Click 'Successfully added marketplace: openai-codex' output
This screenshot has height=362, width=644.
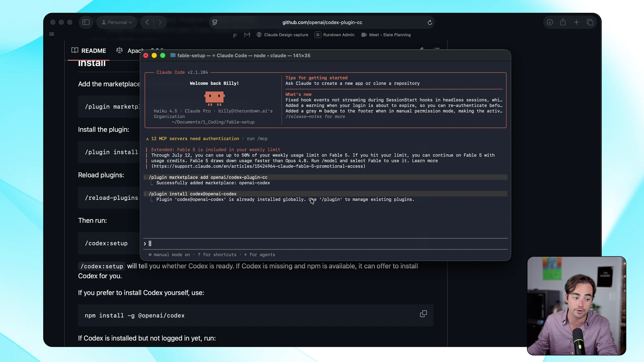(213, 183)
